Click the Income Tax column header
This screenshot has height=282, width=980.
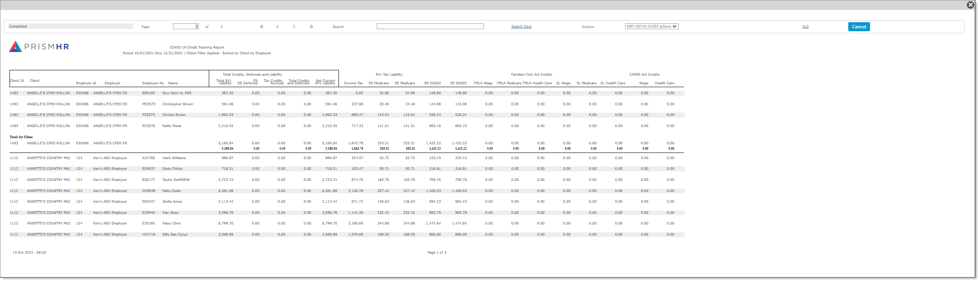[x=353, y=83]
